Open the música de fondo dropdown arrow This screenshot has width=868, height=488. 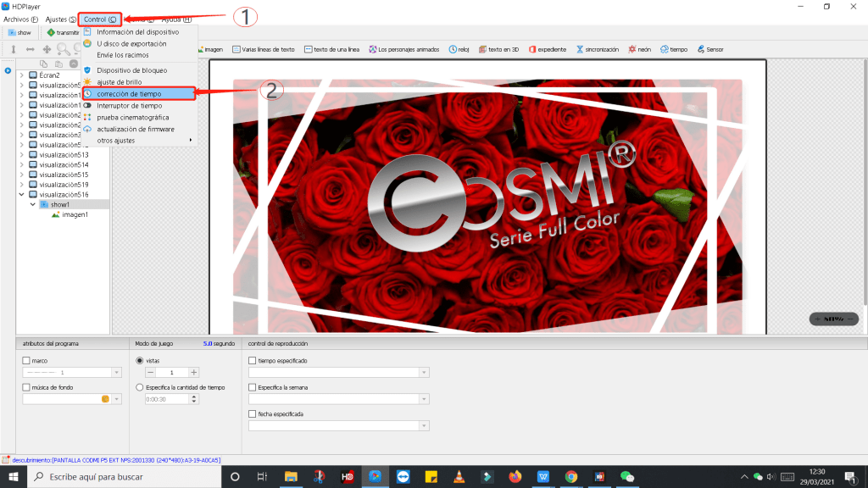(x=116, y=399)
